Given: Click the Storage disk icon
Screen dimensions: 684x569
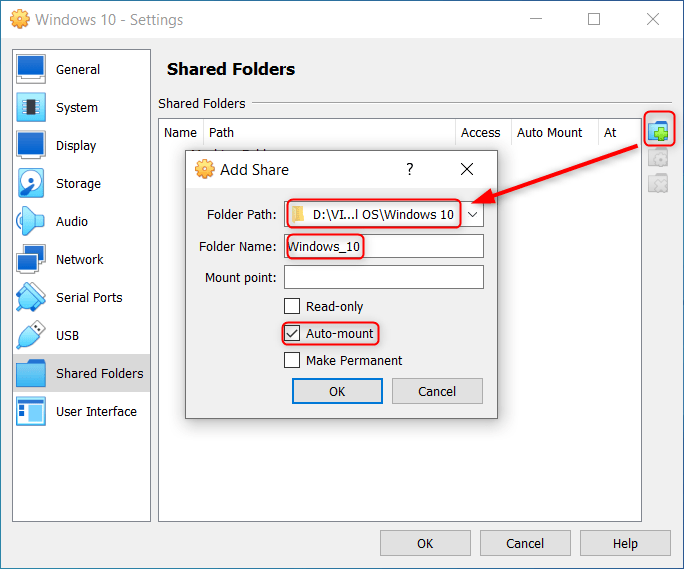Looking at the screenshot, I should point(31,183).
